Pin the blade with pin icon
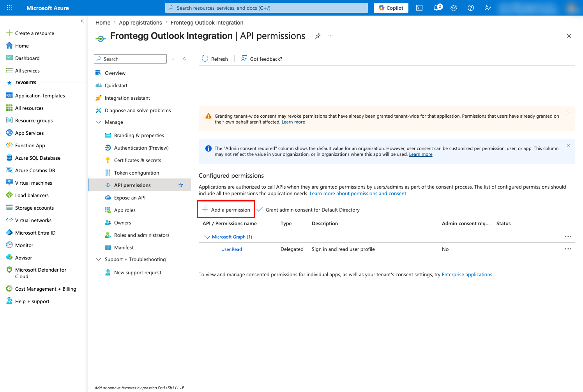583x392 pixels. (x=318, y=36)
